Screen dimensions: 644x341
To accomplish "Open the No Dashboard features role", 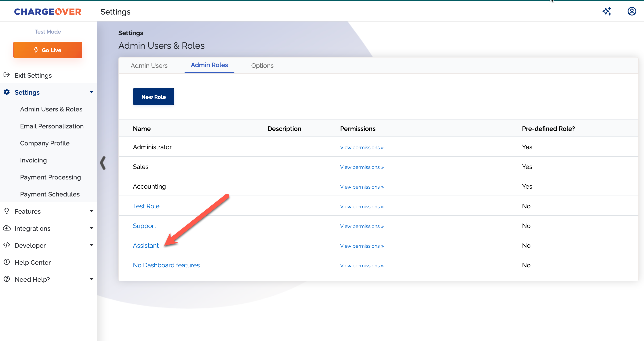I will point(166,265).
